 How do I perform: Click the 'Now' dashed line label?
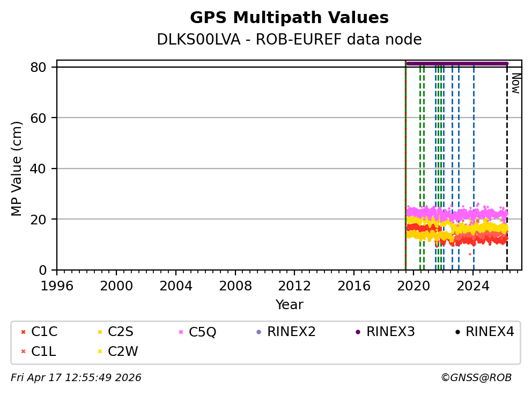click(515, 83)
